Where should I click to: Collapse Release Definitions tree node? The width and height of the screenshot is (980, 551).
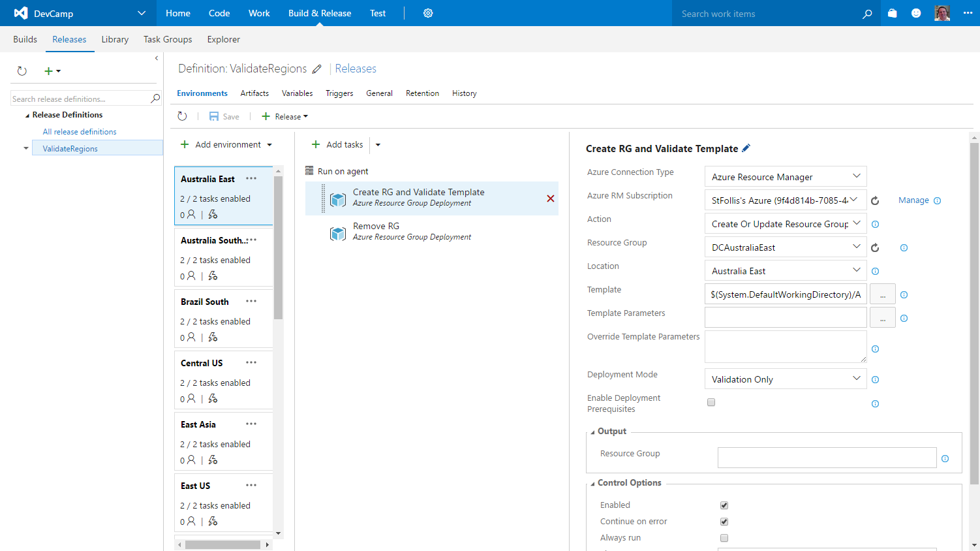pyautogui.click(x=27, y=116)
